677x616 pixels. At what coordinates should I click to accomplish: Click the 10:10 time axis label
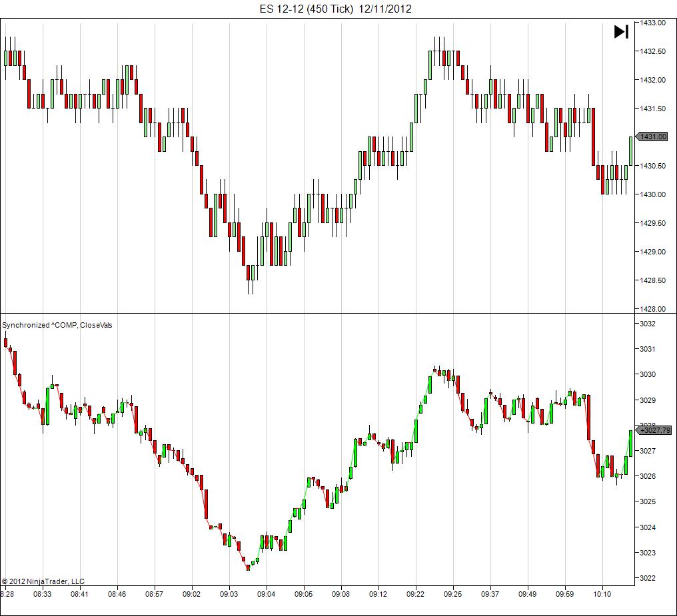(602, 594)
